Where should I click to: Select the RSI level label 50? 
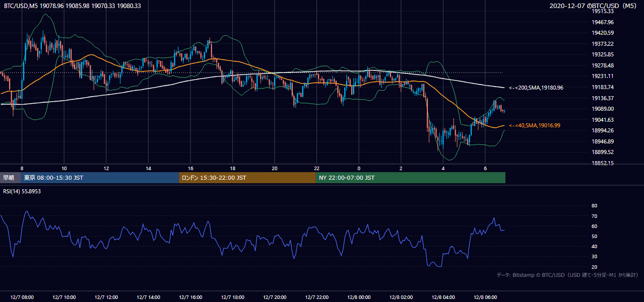pyautogui.click(x=594, y=236)
